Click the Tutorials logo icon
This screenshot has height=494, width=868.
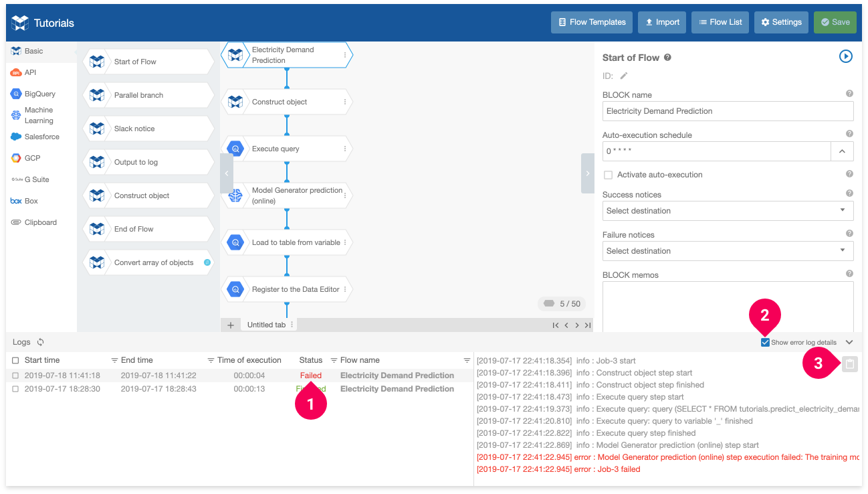coord(20,22)
